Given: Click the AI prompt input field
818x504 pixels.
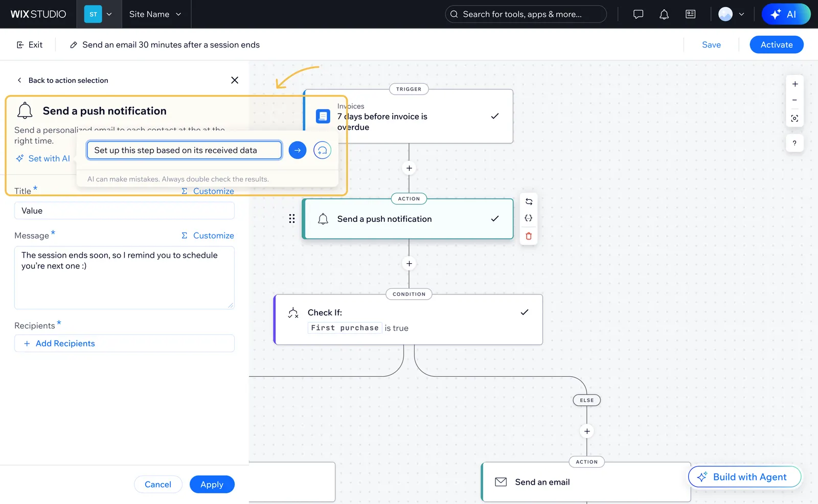Looking at the screenshot, I should pyautogui.click(x=184, y=150).
